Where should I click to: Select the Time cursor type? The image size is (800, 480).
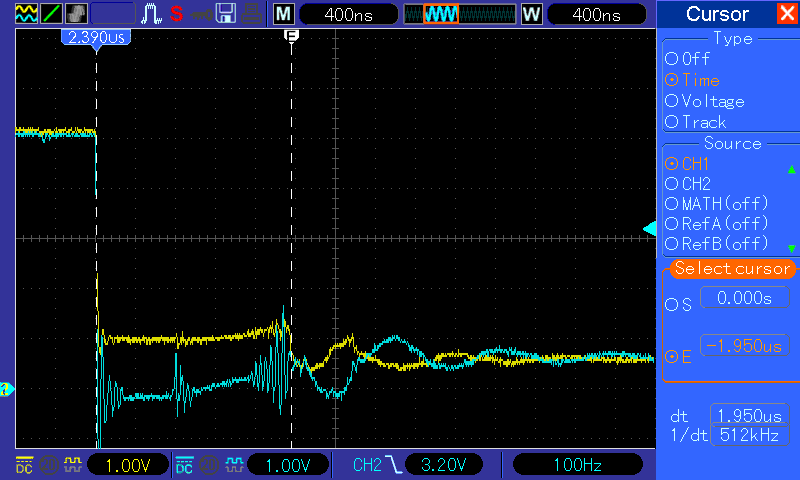[692, 80]
